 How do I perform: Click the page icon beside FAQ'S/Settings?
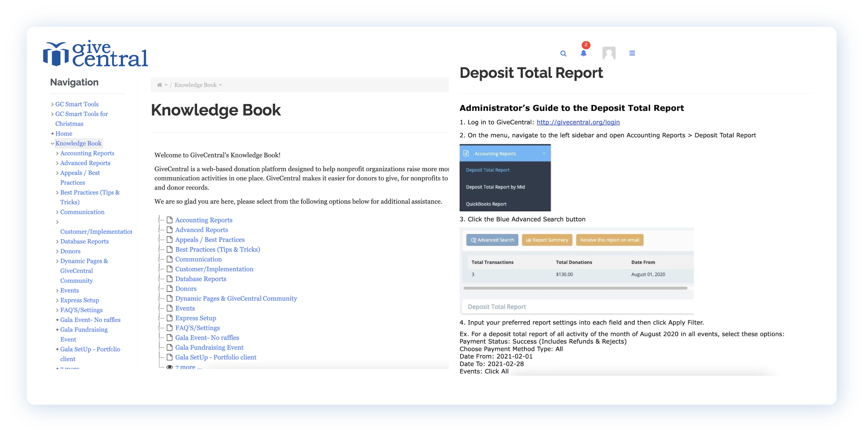pos(169,328)
